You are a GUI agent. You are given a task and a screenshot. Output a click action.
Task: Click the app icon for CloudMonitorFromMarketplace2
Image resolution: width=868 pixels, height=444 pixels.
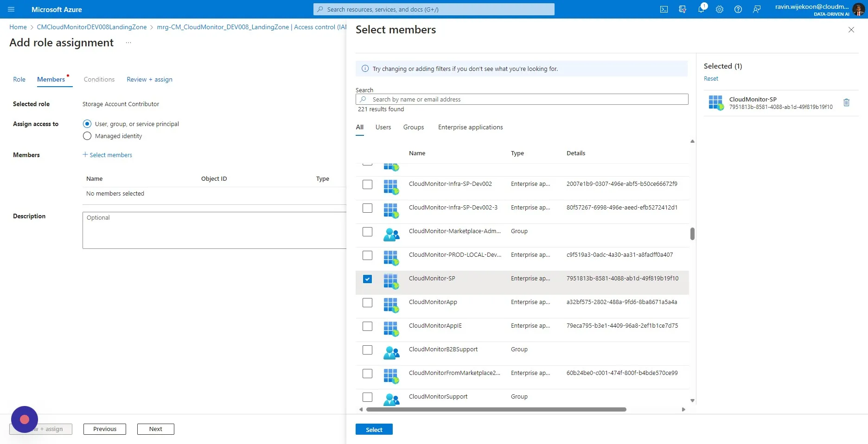click(391, 376)
